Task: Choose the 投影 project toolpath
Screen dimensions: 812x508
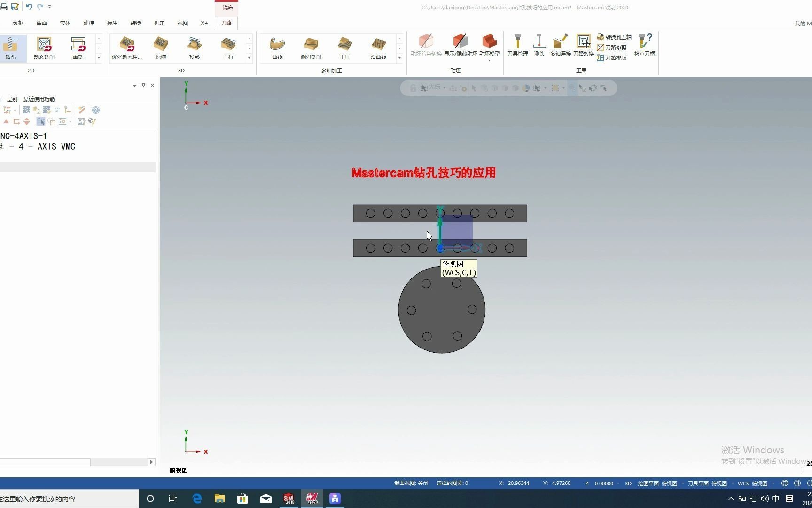Action: pos(195,48)
